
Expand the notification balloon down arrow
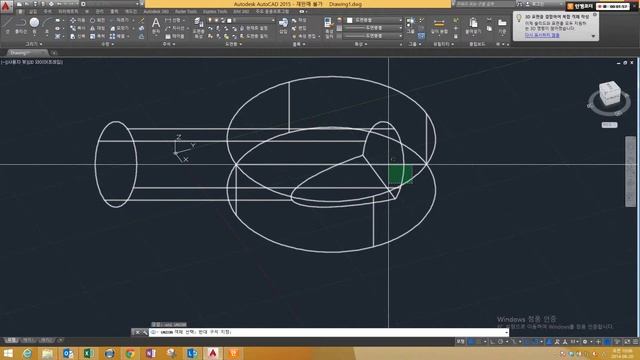coord(593,36)
